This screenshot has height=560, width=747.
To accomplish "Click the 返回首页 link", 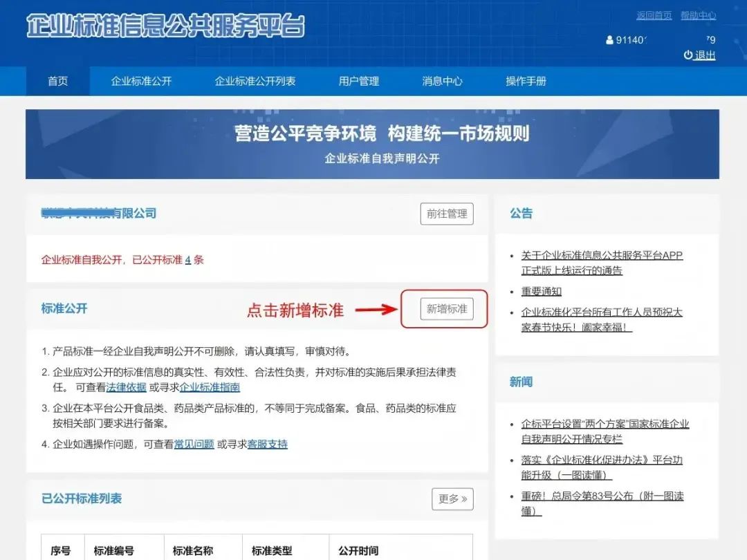I will coord(654,15).
